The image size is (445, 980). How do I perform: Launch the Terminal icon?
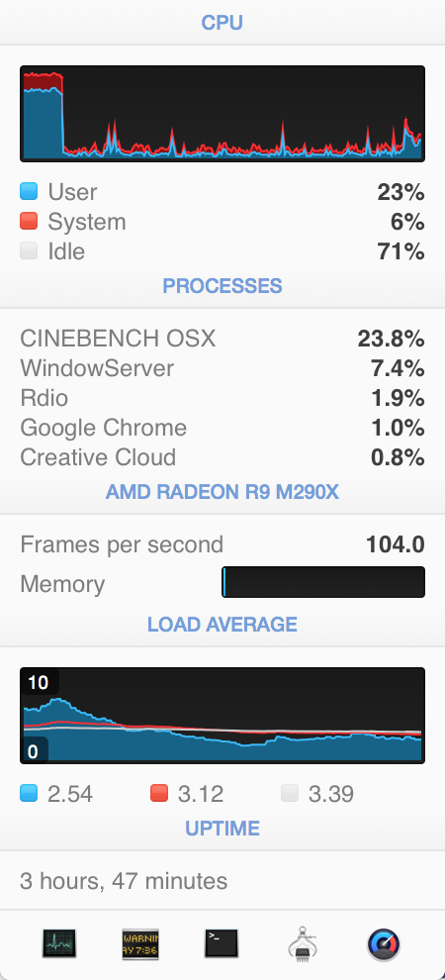(x=222, y=943)
